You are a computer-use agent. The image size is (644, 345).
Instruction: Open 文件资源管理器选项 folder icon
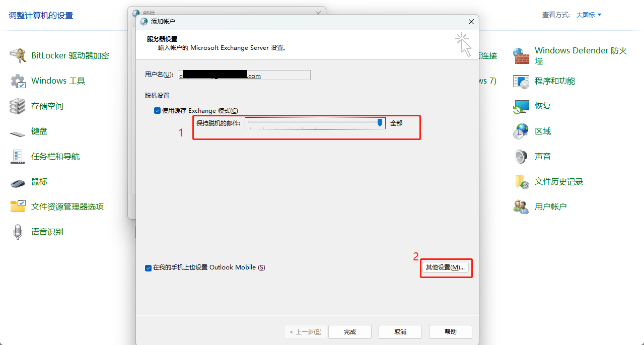(18, 206)
